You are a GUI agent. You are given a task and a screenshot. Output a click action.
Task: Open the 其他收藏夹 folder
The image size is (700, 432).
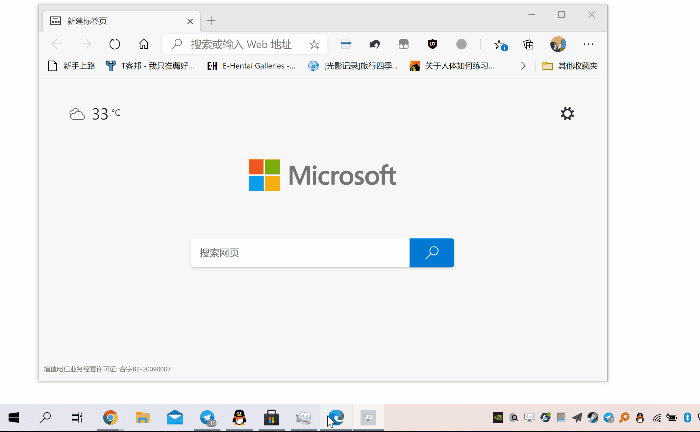(x=570, y=66)
